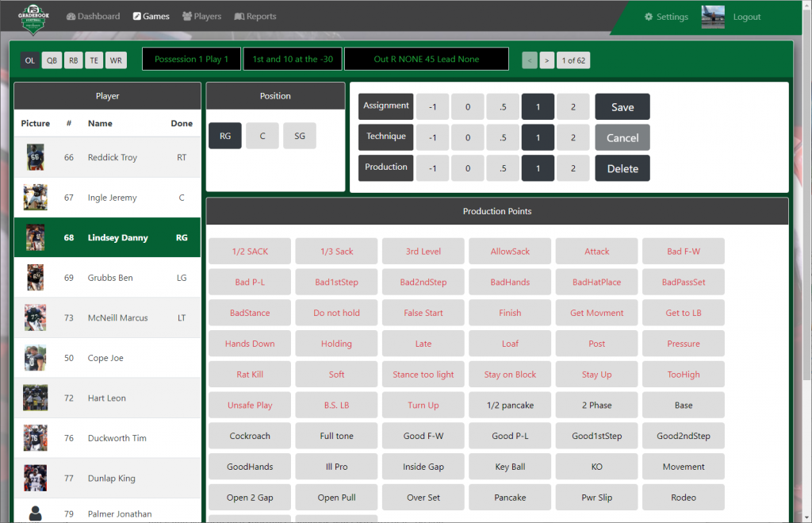Click Duckworth Tim's photo thumbnail

[x=35, y=438]
